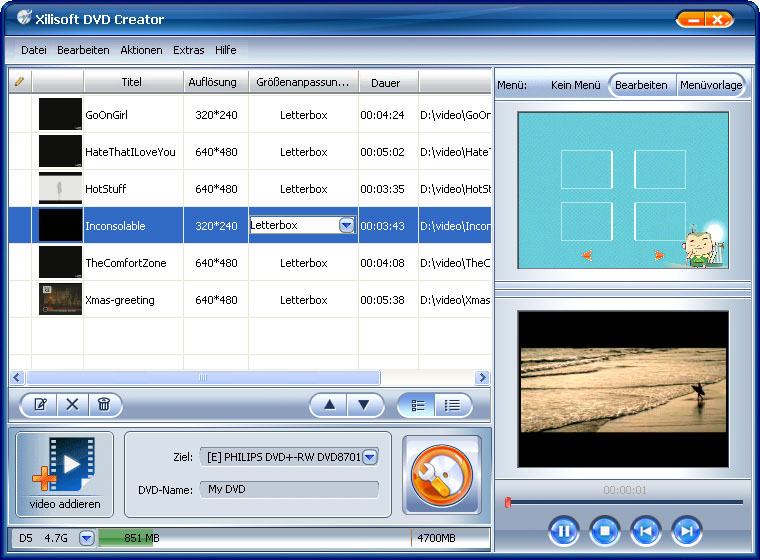Click the red playback position slider handle
This screenshot has width=760, height=560.
click(x=508, y=502)
